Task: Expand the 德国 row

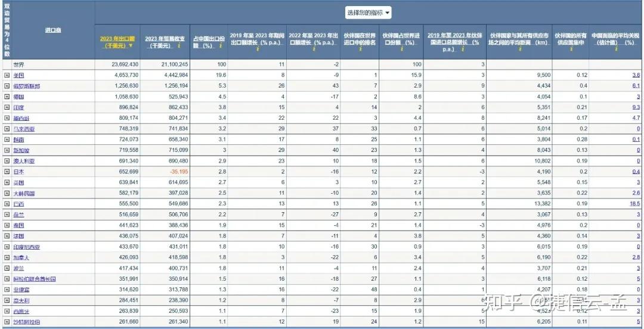Action: (7, 97)
